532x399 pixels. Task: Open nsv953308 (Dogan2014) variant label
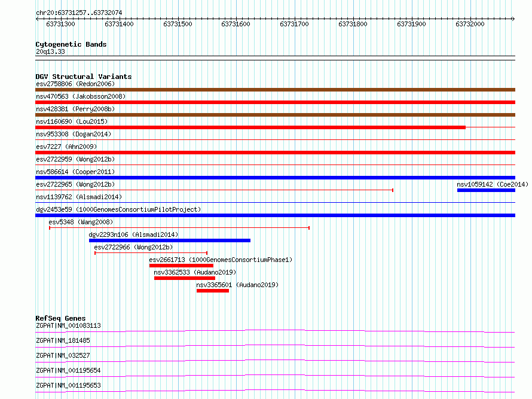click(x=74, y=134)
